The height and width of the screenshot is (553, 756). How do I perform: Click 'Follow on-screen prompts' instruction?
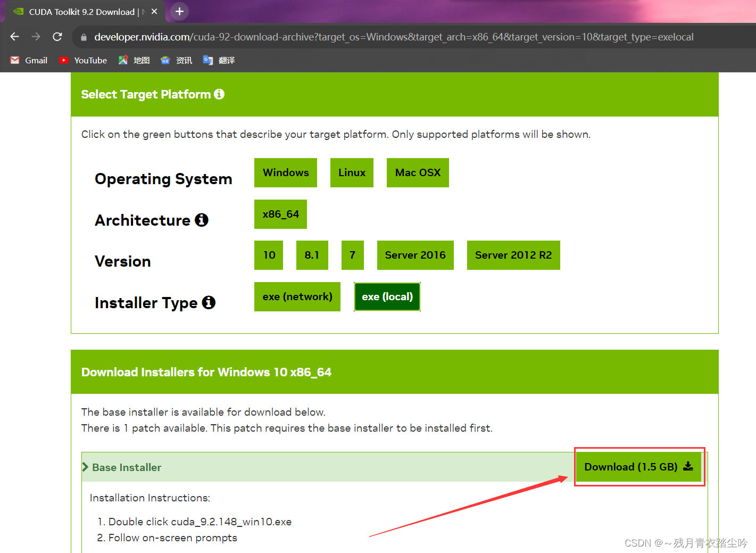(x=173, y=538)
